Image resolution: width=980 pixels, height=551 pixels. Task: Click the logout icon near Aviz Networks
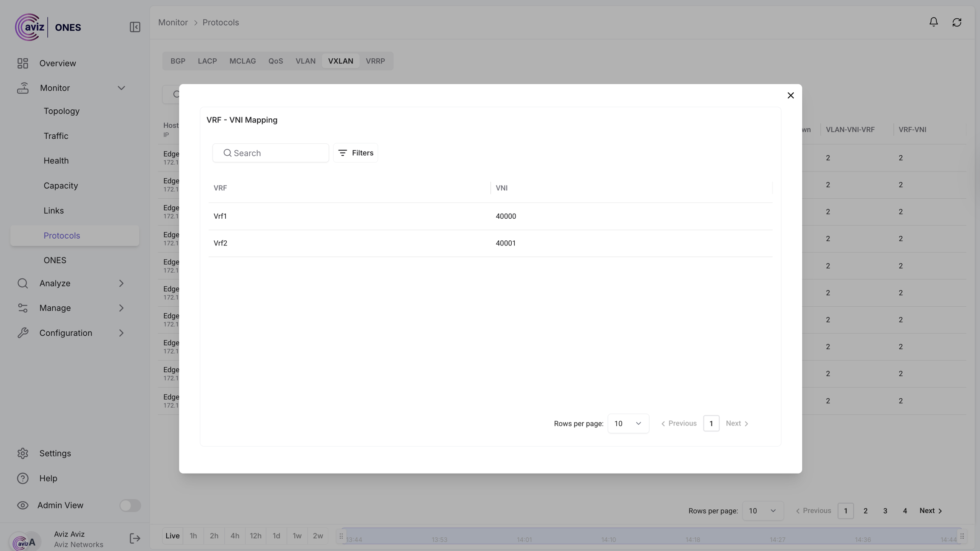(135, 538)
